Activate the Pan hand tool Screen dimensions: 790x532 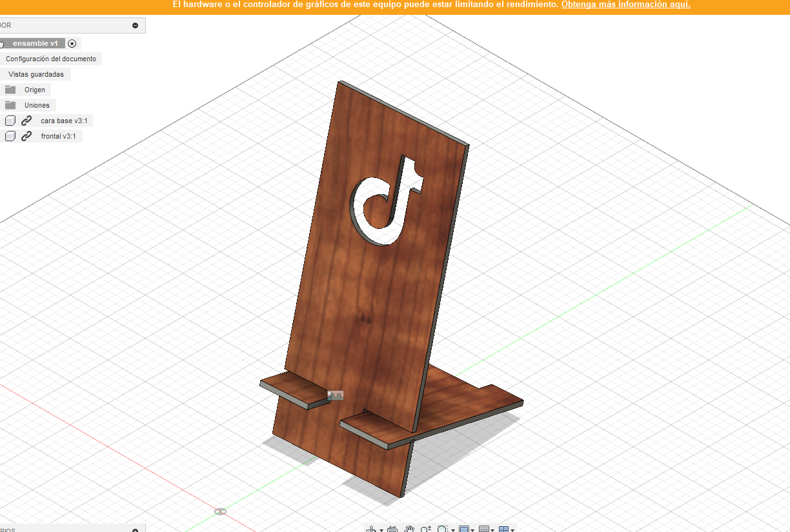pyautogui.click(x=409, y=529)
